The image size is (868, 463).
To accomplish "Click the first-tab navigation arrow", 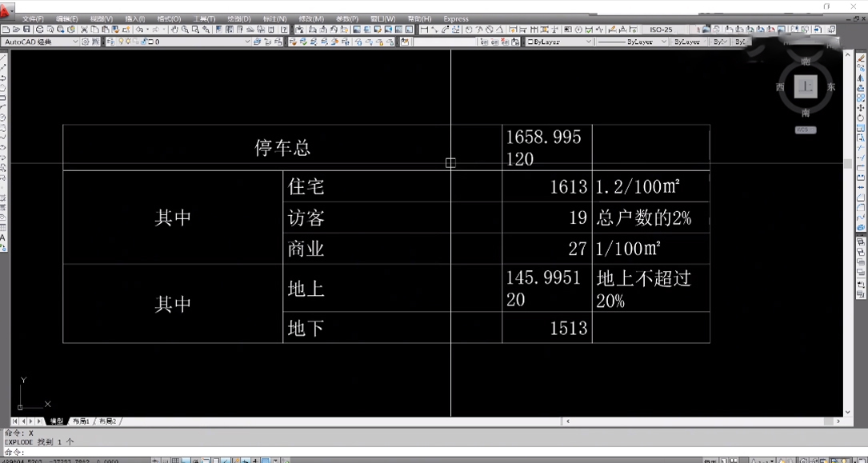I will point(15,421).
